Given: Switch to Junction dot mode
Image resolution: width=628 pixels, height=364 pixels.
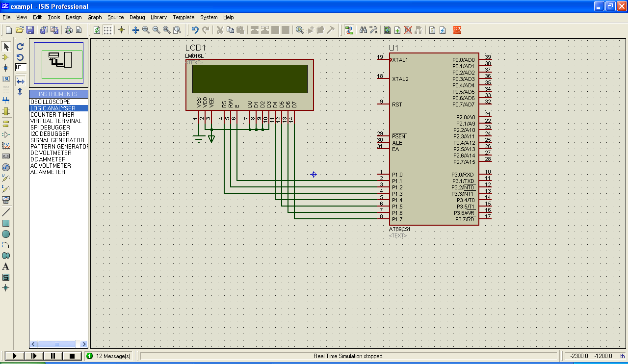Looking at the screenshot, I should click(6, 68).
